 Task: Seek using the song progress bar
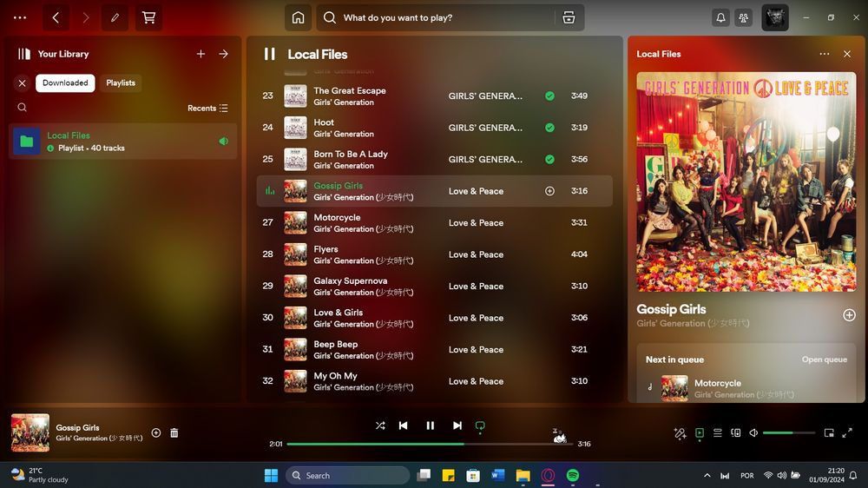(x=430, y=444)
